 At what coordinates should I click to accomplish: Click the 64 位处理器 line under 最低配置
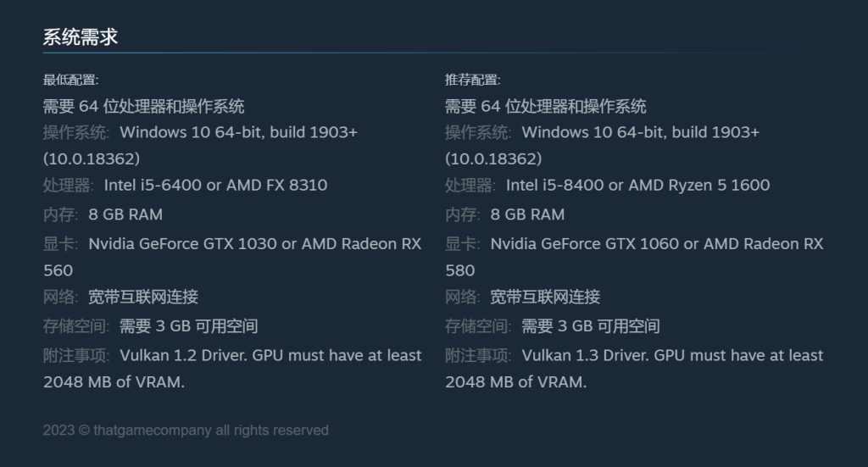143,106
